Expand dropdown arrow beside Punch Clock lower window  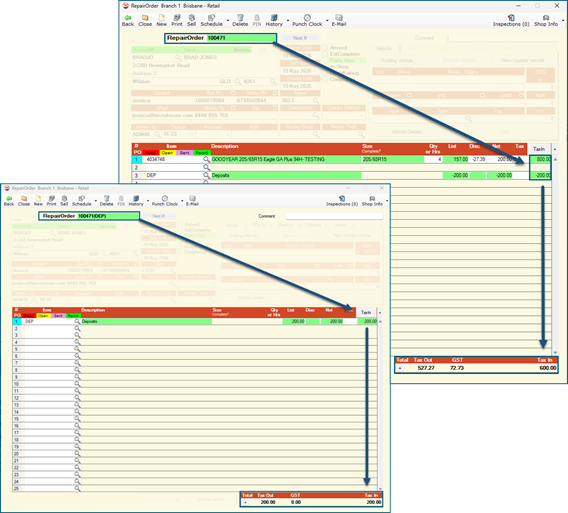(x=182, y=201)
